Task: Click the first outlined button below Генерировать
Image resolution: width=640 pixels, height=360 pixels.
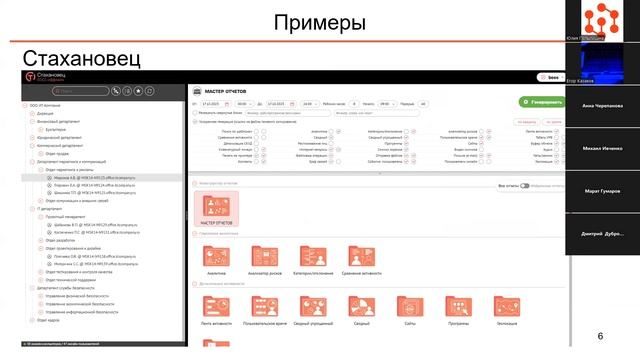Action: click(527, 122)
